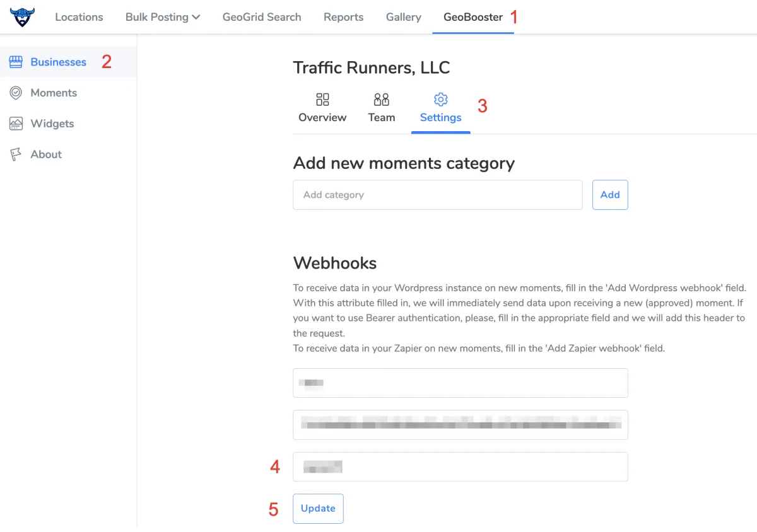Select the Settings tab label
Viewport: 757px width, 532px height.
click(441, 117)
